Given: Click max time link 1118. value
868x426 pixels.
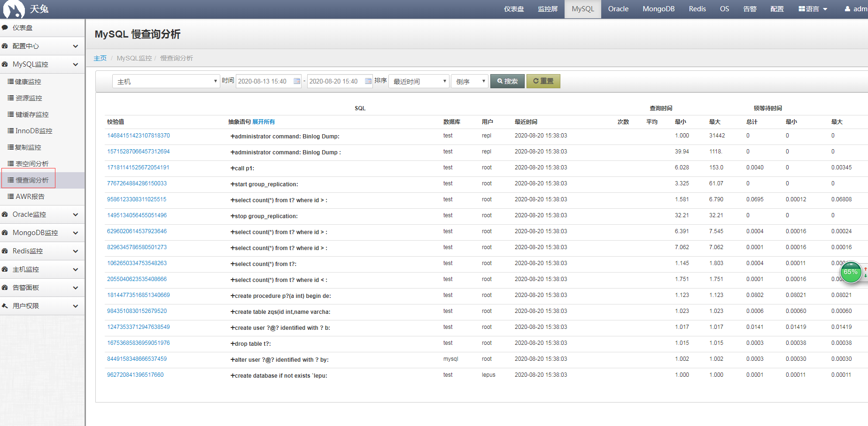Looking at the screenshot, I should tap(716, 152).
